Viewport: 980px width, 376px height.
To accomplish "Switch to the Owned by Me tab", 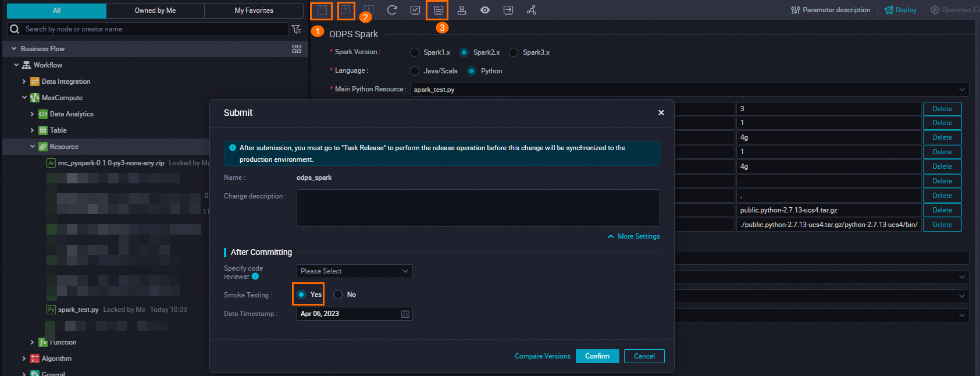I will pyautogui.click(x=155, y=10).
